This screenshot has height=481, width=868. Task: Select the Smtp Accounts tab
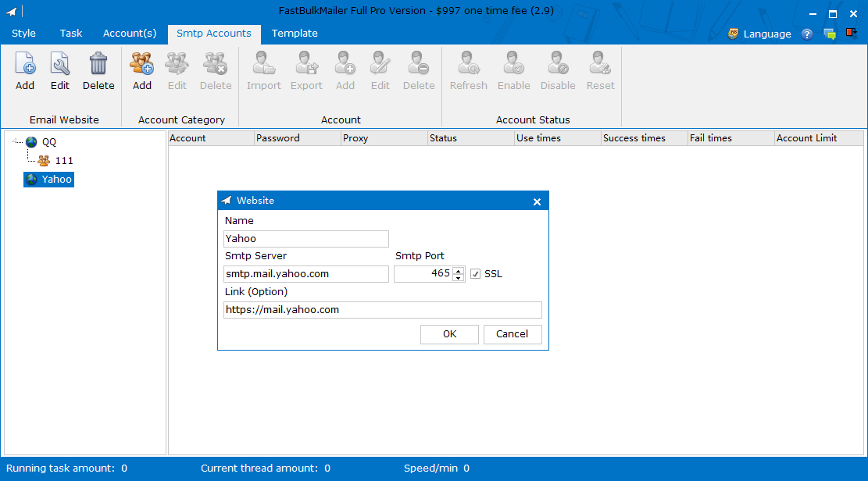click(213, 34)
